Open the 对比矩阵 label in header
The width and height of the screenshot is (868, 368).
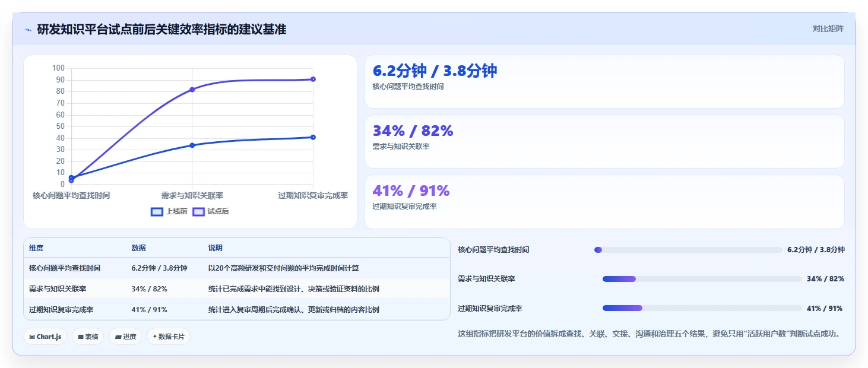[828, 28]
